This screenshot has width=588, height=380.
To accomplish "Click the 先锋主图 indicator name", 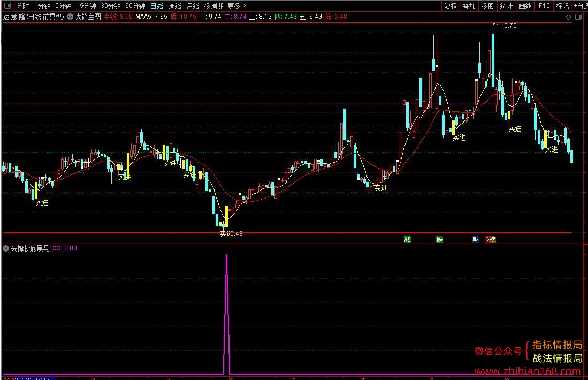I will click(x=88, y=17).
